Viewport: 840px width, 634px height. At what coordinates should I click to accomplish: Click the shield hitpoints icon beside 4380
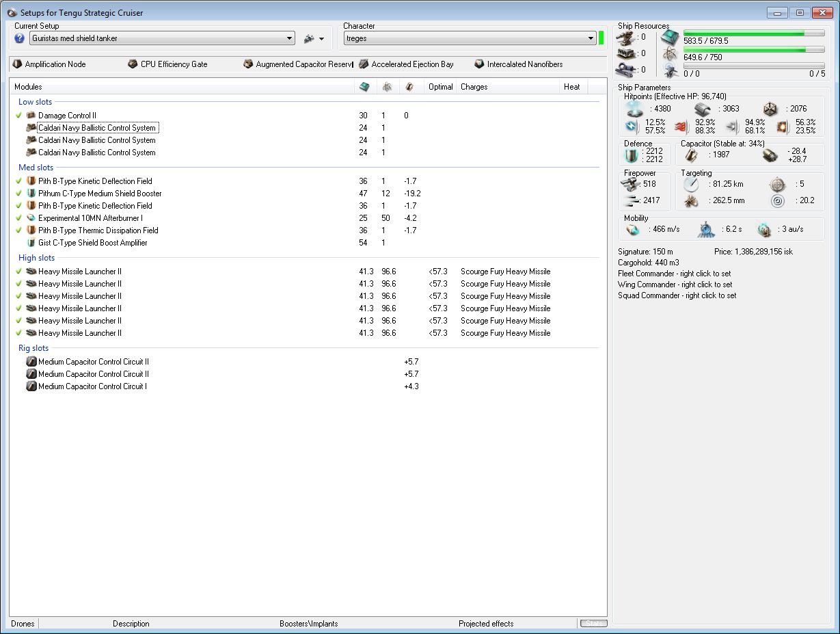coord(635,109)
